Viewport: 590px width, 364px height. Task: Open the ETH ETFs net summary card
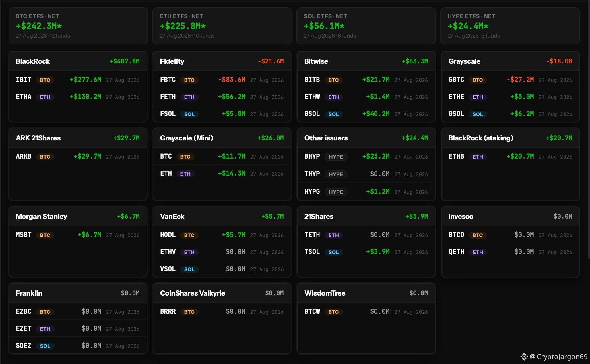pos(222,26)
